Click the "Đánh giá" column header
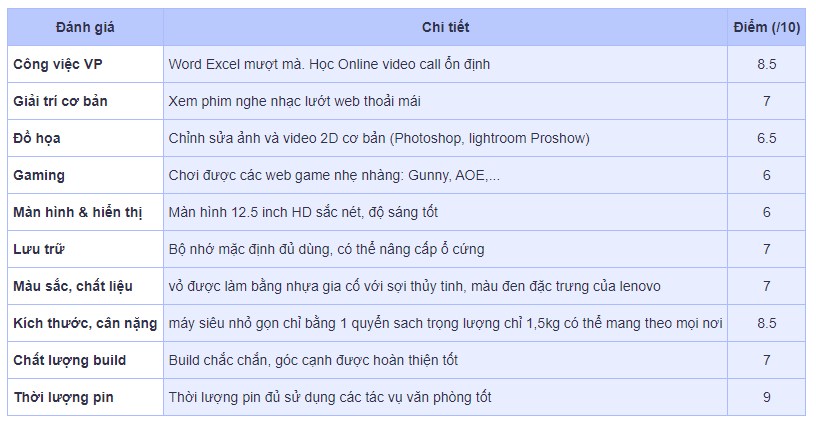Viewport: 816px width, 425px height. pos(85,27)
